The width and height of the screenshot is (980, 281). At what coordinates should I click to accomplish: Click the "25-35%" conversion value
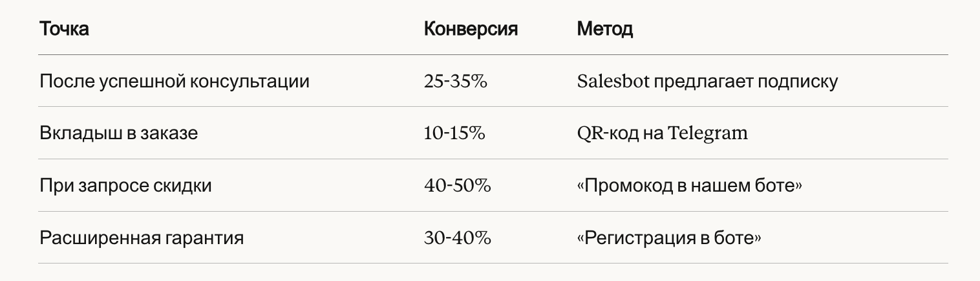pyautogui.click(x=456, y=82)
